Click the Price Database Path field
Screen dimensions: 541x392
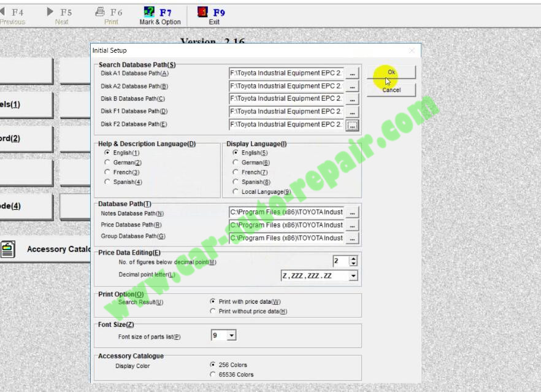(x=286, y=225)
